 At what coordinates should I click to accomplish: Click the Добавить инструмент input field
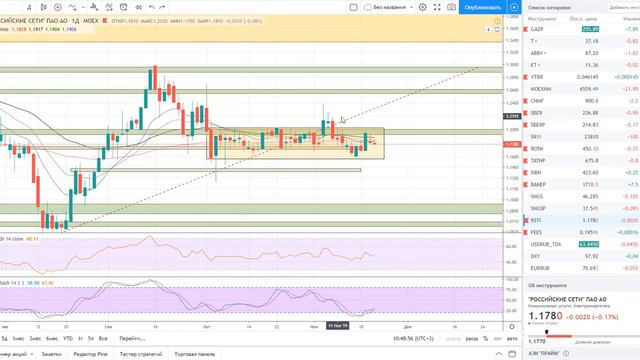(624, 7)
